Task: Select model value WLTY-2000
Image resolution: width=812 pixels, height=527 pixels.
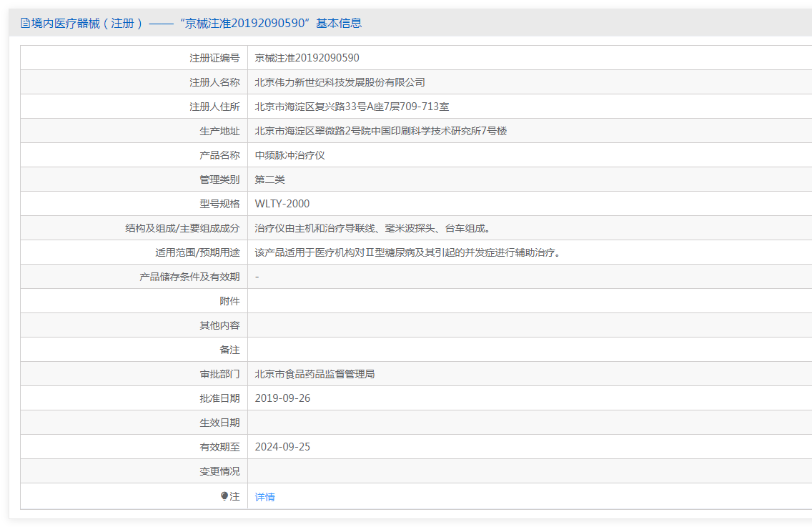Action: click(x=282, y=205)
